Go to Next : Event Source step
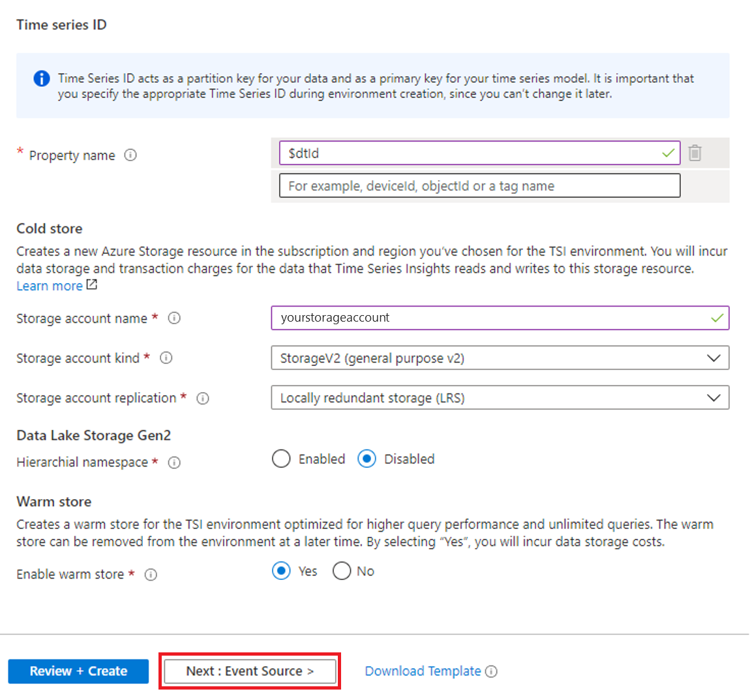Screen dimensions: 750x700 250,671
